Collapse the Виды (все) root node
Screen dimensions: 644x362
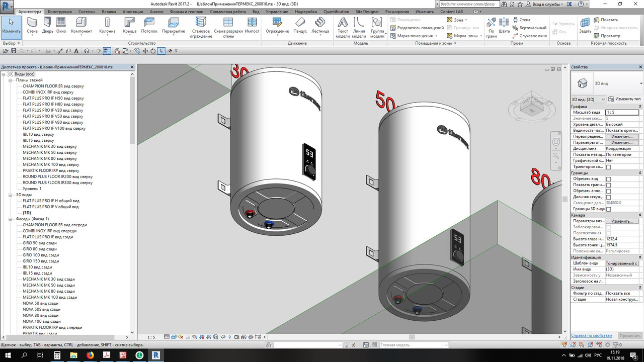(4, 74)
